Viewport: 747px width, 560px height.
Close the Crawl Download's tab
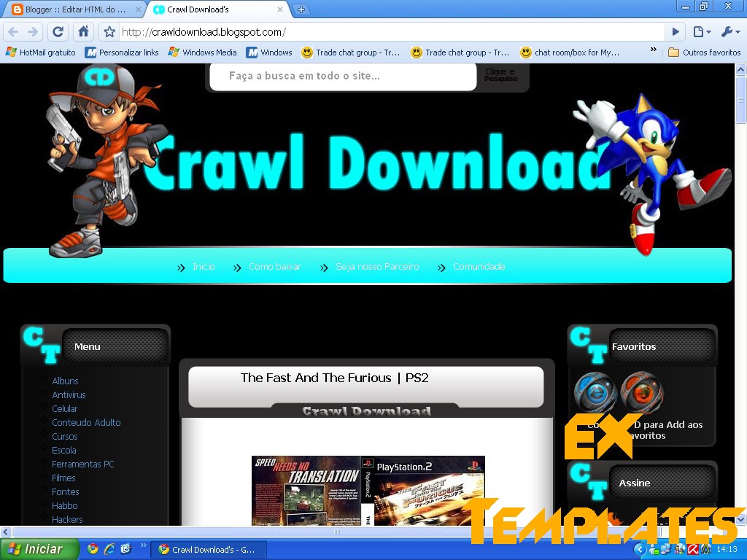280,9
